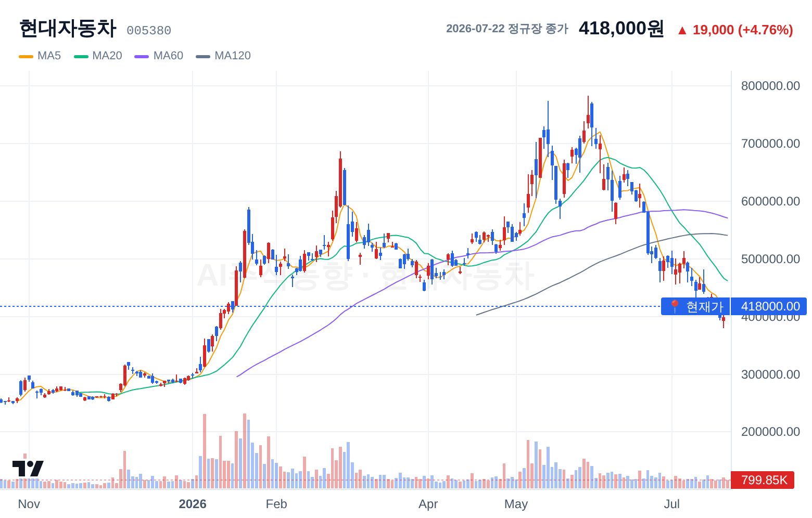This screenshot has width=812, height=518.
Task: Click the TradingView logo icon
Action: [28, 468]
